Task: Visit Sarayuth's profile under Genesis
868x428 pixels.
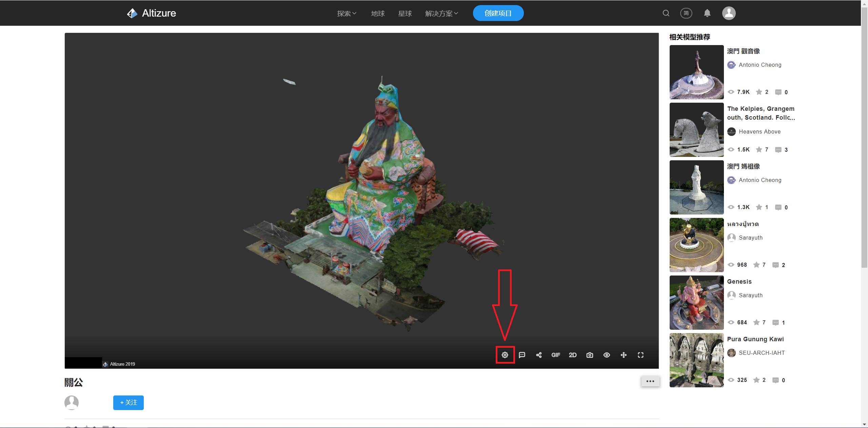Action: coord(751,295)
